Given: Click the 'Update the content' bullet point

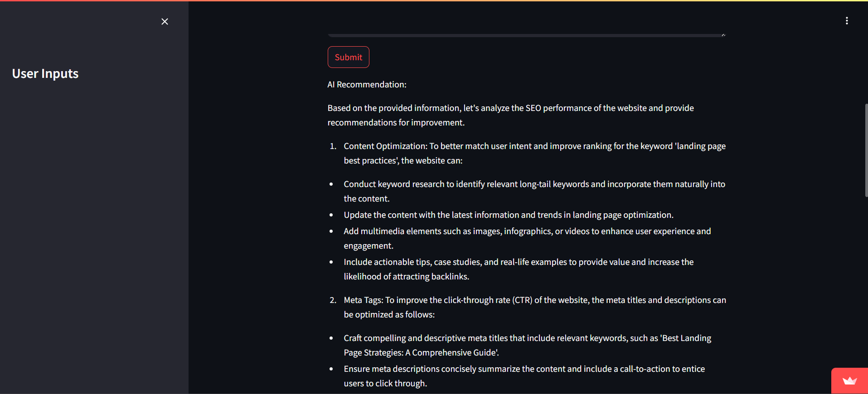Looking at the screenshot, I should (x=508, y=215).
